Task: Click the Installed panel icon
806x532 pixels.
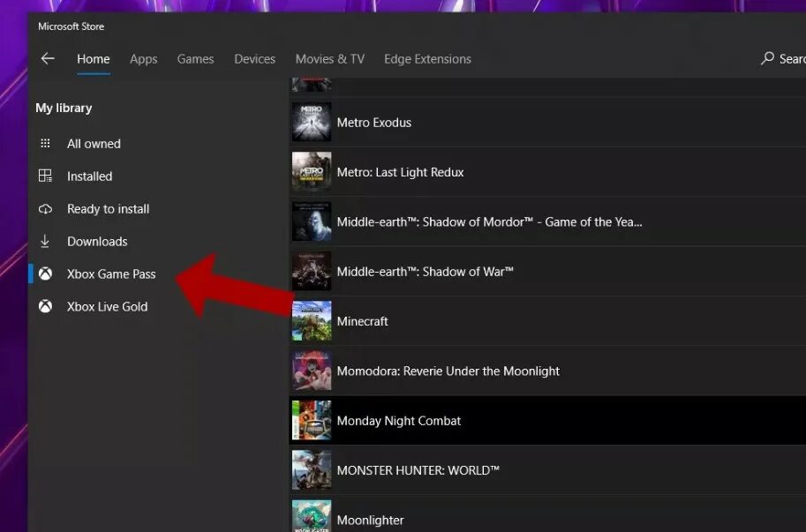Action: [x=45, y=176]
